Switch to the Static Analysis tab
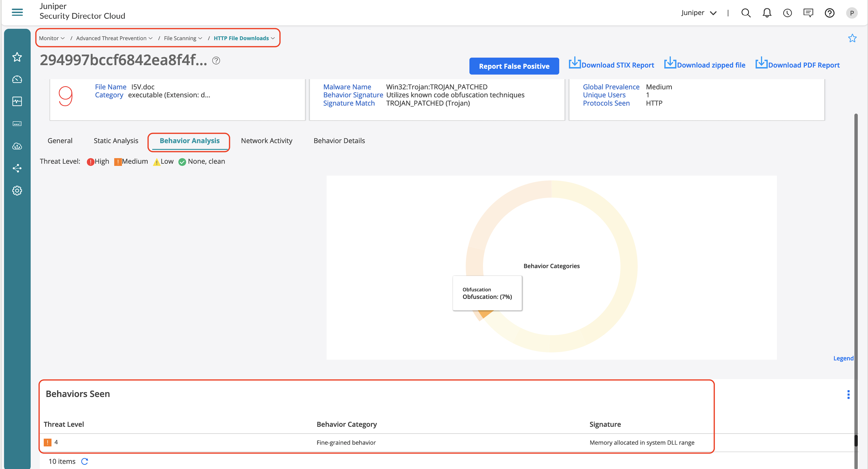This screenshot has width=868, height=469. [115, 141]
